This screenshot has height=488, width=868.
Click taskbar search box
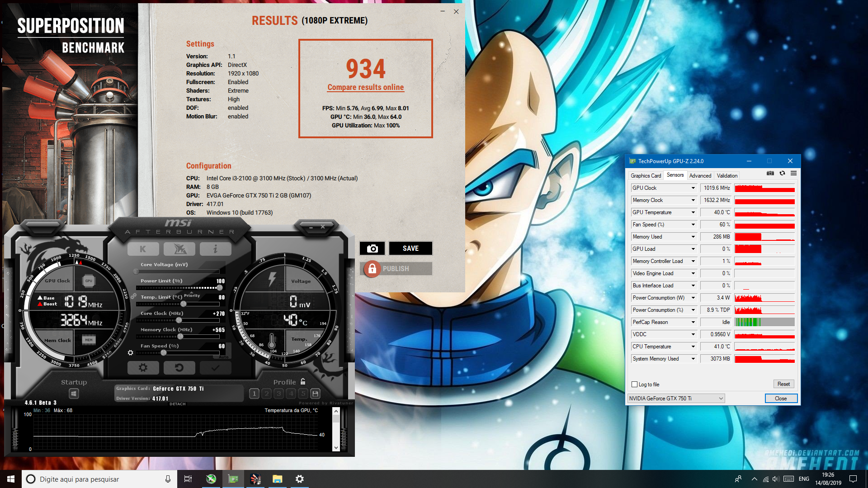tap(99, 479)
